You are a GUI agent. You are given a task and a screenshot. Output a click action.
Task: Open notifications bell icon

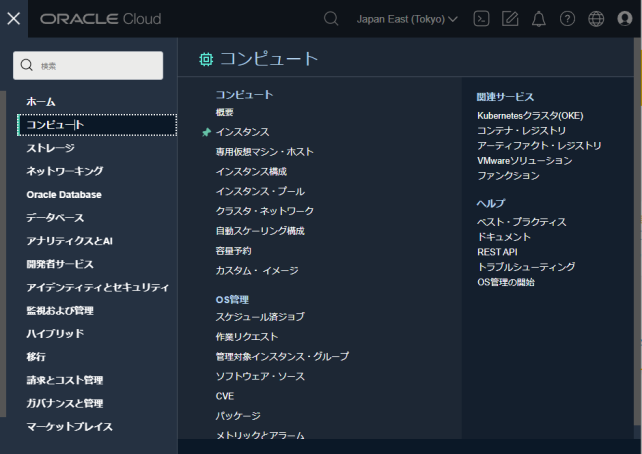point(539,19)
